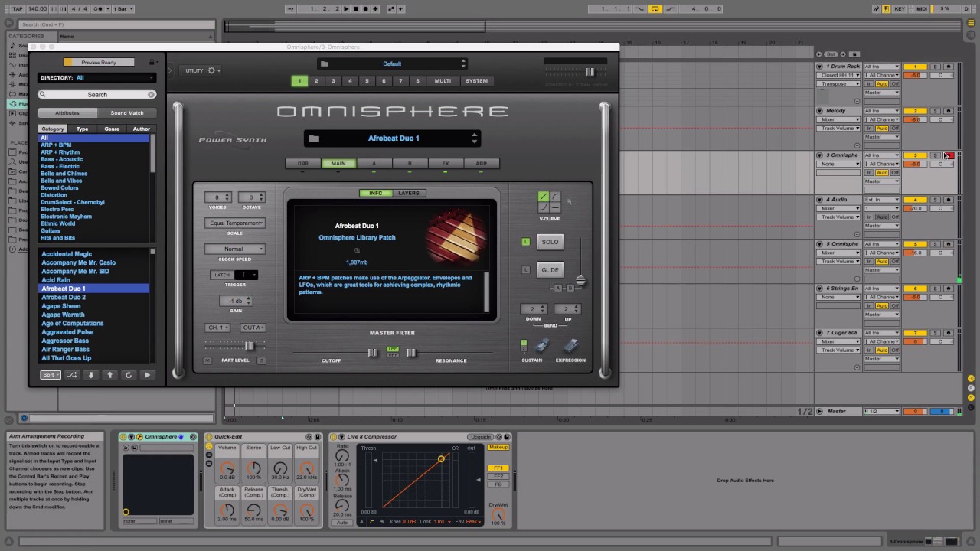Click the TAP tempo button
This screenshot has height=551, width=980.
pos(18,8)
